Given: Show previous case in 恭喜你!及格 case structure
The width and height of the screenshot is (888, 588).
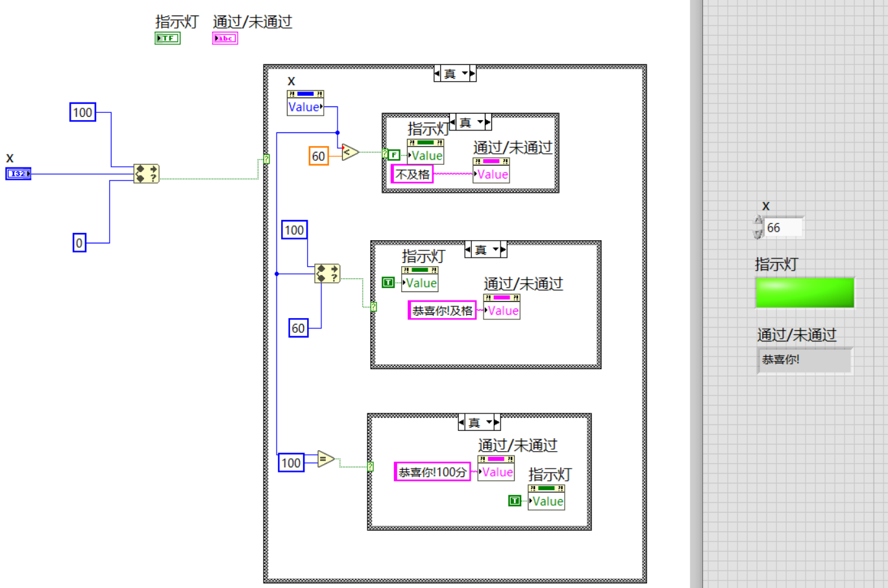Looking at the screenshot, I should tap(468, 250).
